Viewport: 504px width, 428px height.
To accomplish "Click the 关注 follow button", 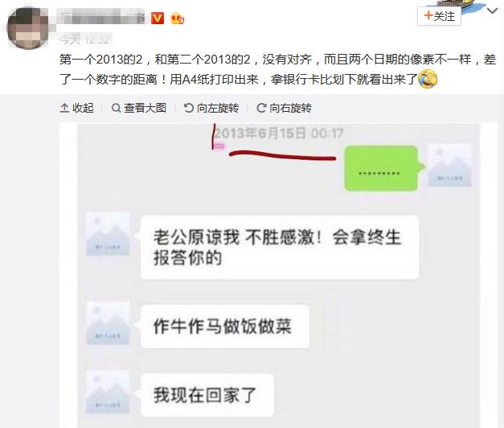I will pos(439,16).
